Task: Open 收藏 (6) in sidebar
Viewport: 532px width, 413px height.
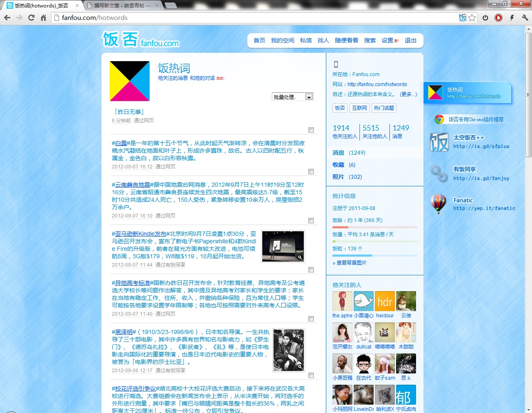Action: pyautogui.click(x=344, y=165)
